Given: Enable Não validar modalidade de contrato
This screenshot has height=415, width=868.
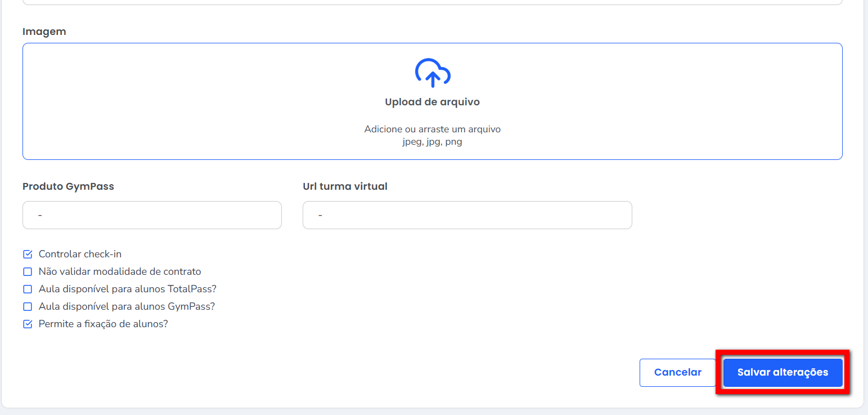Looking at the screenshot, I should (28, 272).
